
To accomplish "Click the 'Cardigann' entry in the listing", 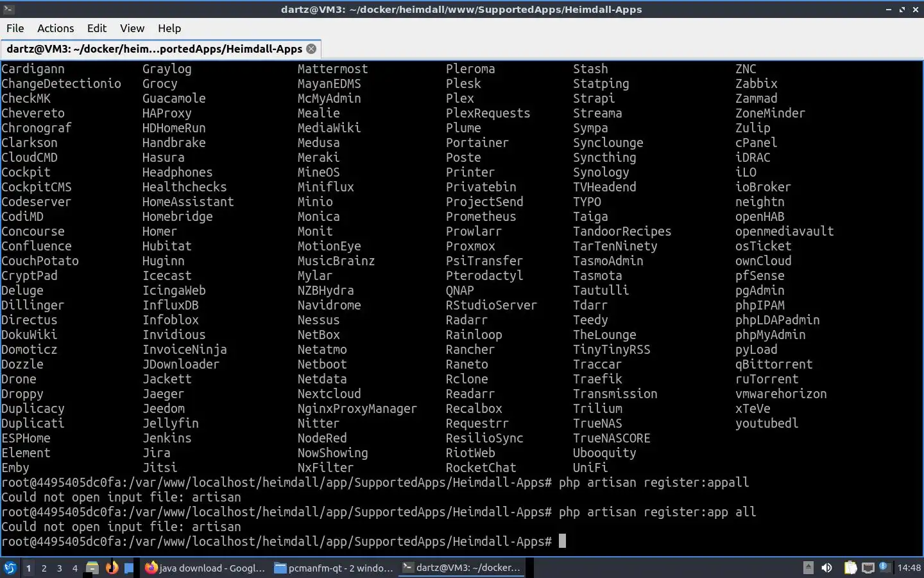I will 33,69.
